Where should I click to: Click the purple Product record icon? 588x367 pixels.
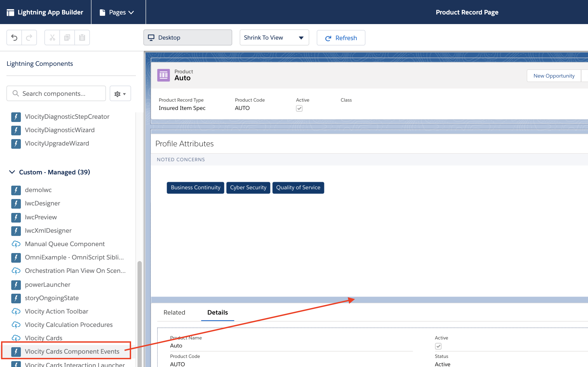[x=163, y=75]
